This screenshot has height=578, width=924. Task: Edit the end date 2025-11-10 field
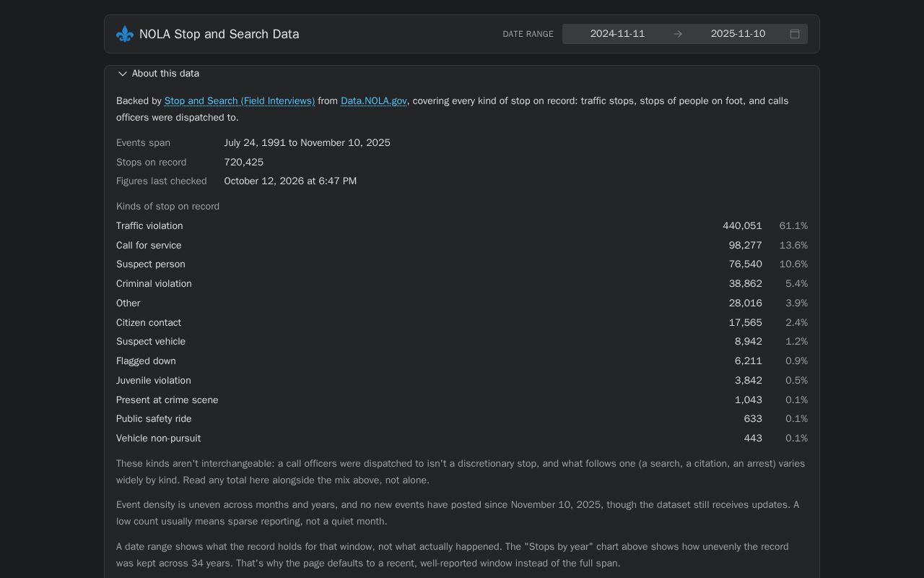click(x=738, y=34)
